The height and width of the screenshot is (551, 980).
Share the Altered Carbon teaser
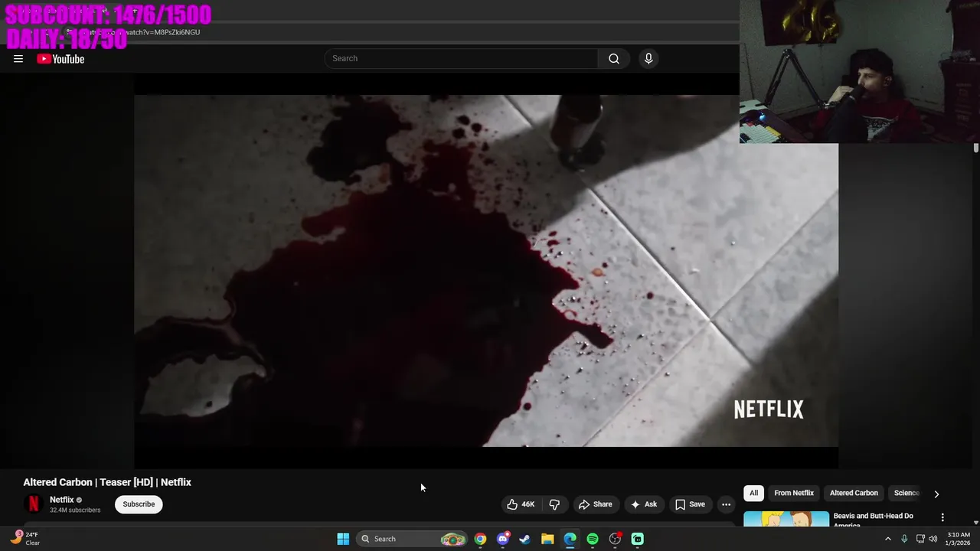pos(595,504)
